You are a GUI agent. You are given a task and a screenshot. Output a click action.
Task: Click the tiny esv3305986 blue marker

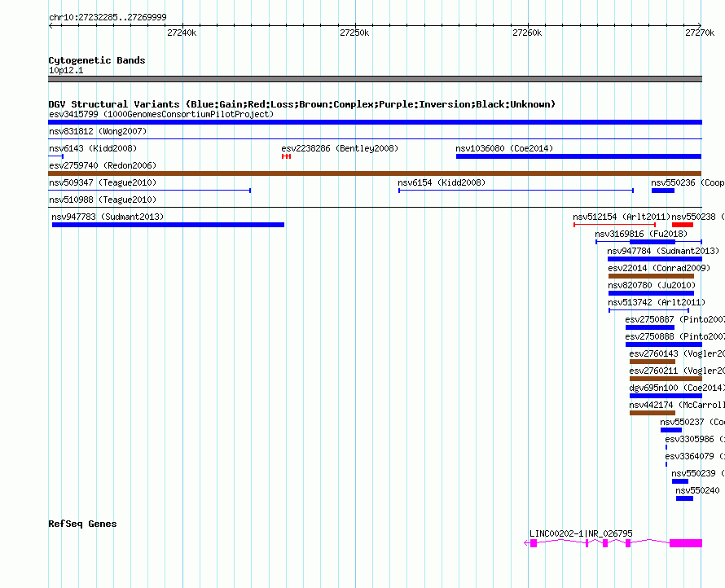pyautogui.click(x=666, y=447)
